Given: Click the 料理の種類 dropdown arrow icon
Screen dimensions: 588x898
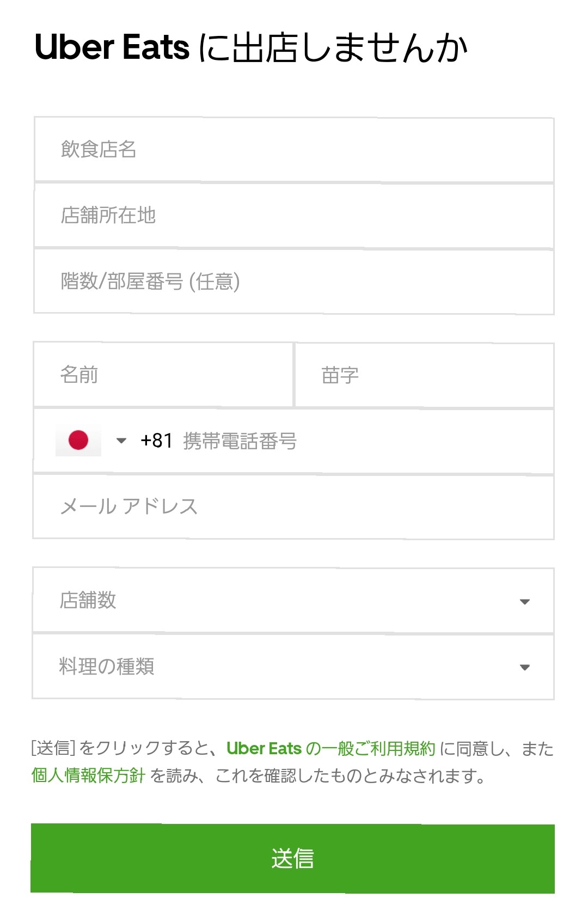Looking at the screenshot, I should [x=525, y=668].
